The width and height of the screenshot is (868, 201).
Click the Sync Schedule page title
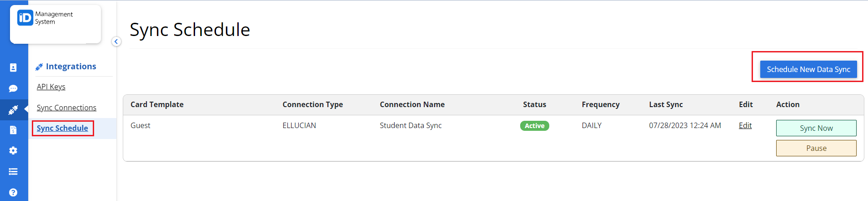pyautogui.click(x=190, y=30)
